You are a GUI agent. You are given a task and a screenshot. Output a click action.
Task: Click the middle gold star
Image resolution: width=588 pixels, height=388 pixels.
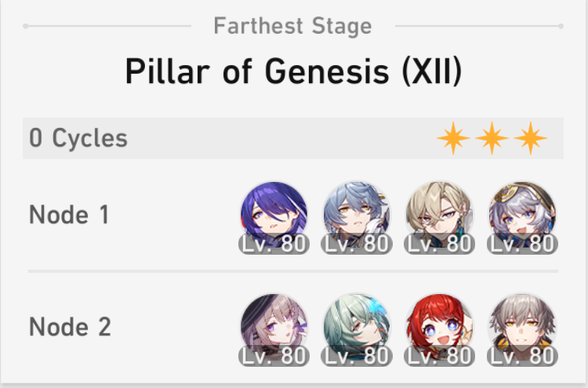tap(492, 138)
